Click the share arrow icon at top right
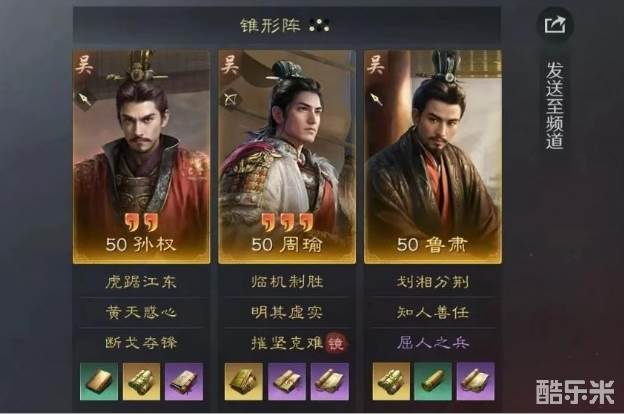This screenshot has width=624, height=414. point(555,25)
